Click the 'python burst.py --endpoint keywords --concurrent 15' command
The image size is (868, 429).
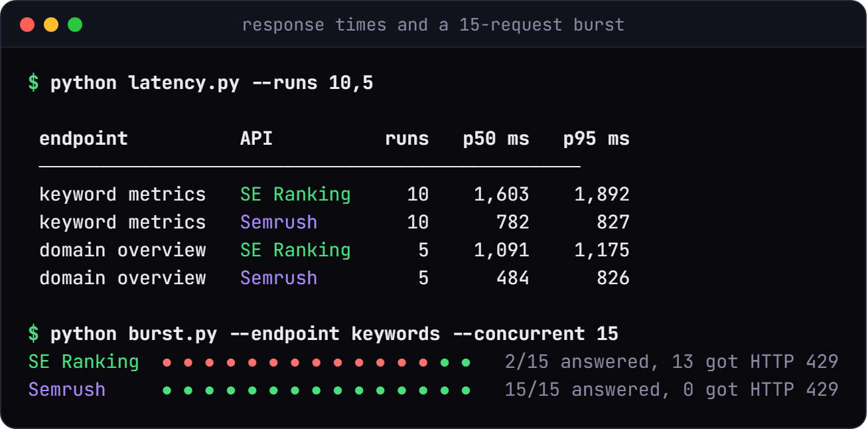[x=334, y=333]
